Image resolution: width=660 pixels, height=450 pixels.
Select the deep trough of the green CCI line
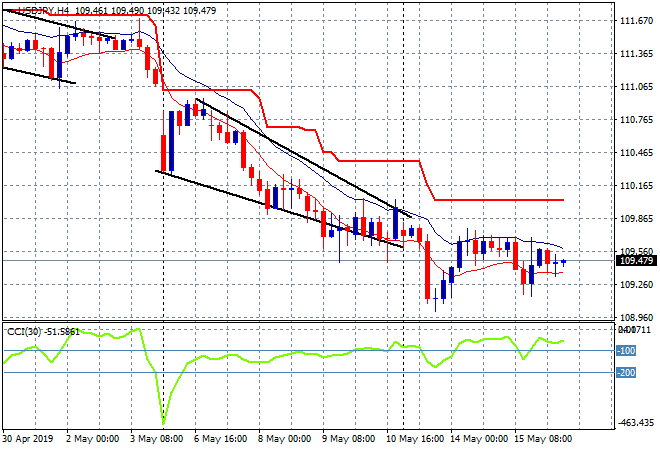click(163, 422)
